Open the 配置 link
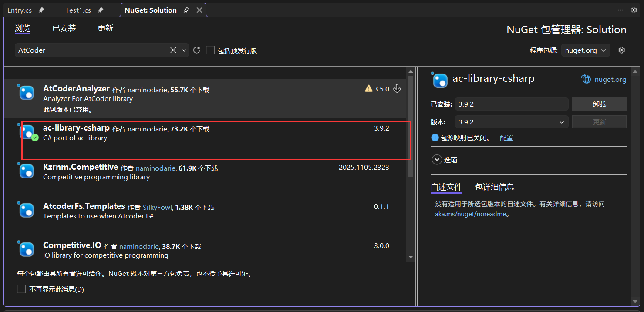Screen dimensions: 644x312 click(x=506, y=138)
